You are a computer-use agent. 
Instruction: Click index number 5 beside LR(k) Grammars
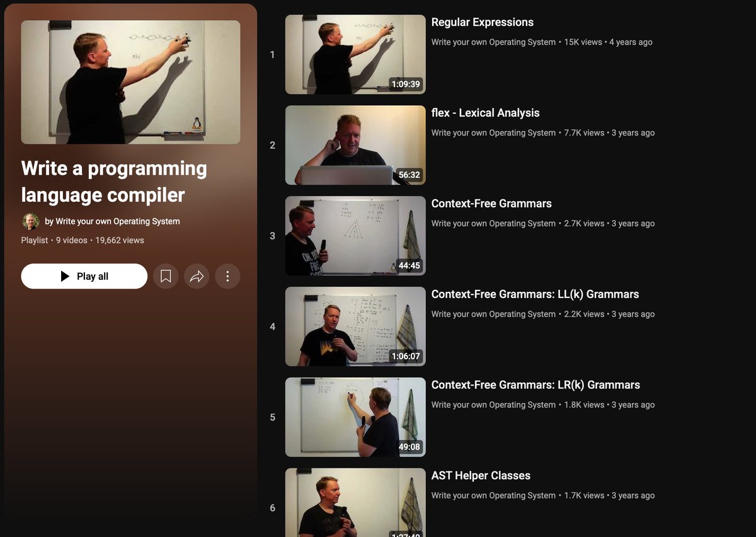[272, 417]
